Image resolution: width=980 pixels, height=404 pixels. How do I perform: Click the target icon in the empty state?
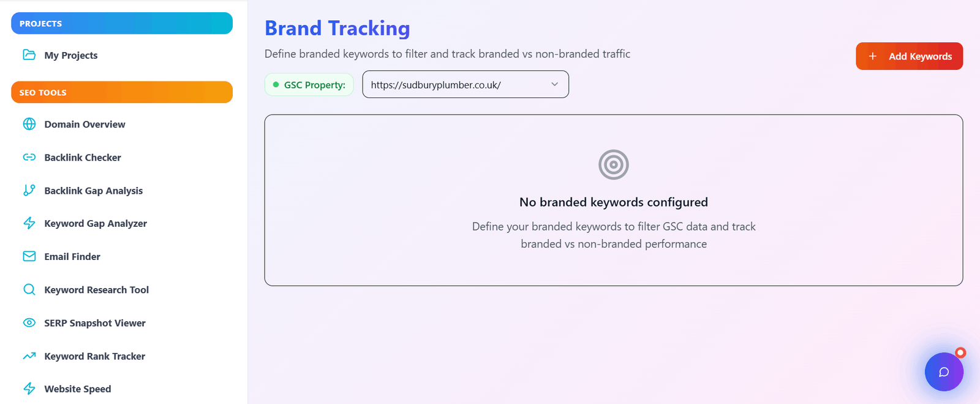[613, 164]
